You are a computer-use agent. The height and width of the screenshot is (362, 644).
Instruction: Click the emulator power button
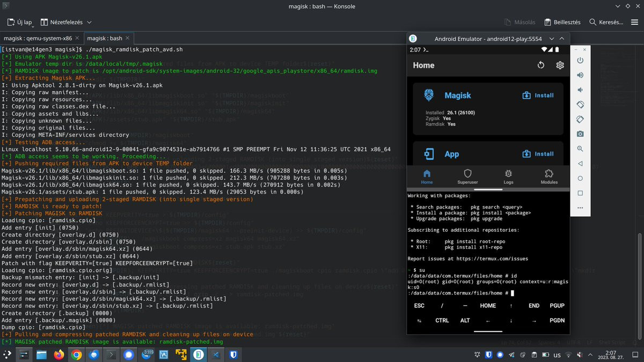pyautogui.click(x=580, y=61)
